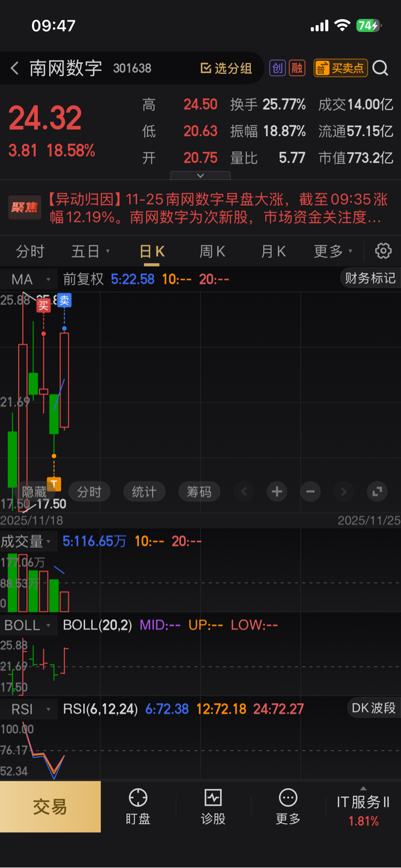The width and height of the screenshot is (401, 868).
Task: Tap the blue 卖 marker on chart
Action: [x=64, y=300]
